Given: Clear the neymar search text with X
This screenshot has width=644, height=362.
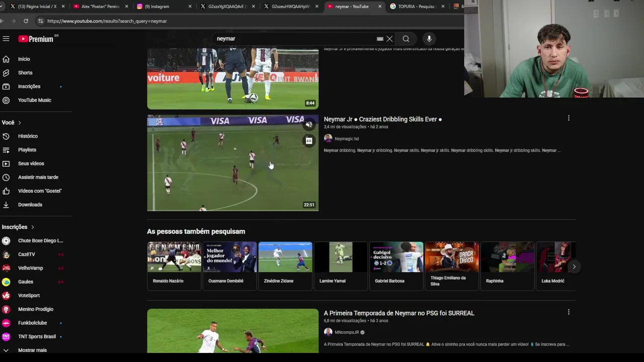Looking at the screenshot, I should (x=389, y=39).
